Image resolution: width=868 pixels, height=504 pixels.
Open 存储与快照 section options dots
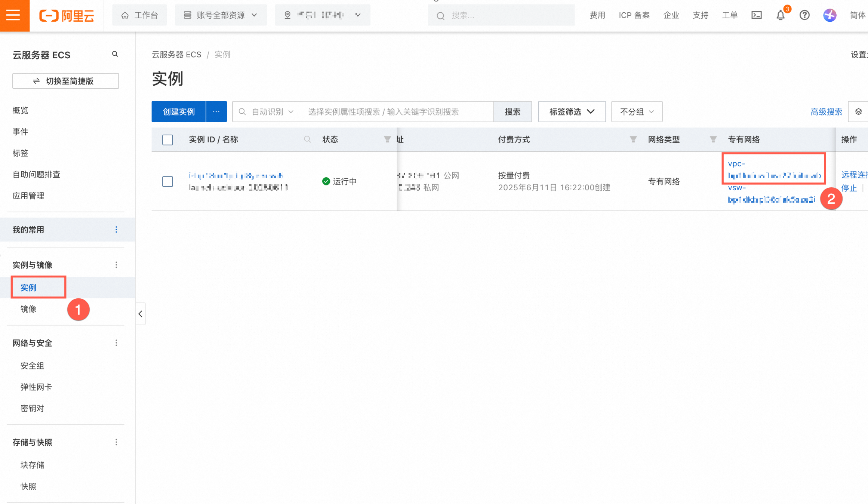tap(116, 442)
